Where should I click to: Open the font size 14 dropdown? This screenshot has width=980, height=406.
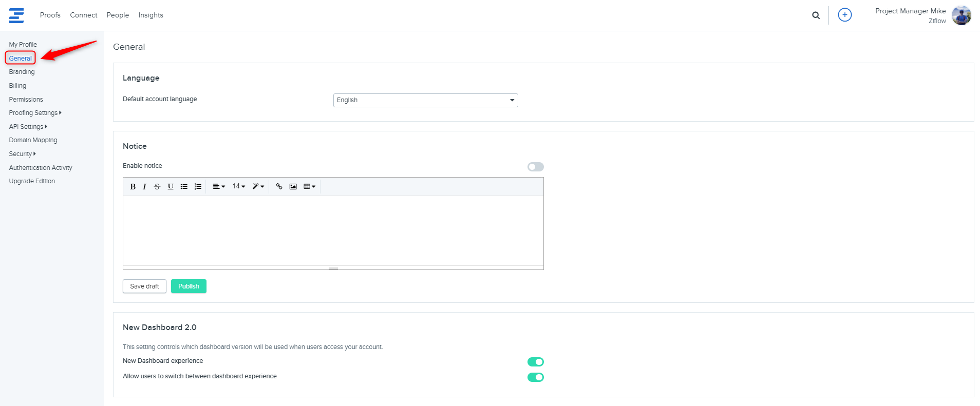tap(239, 186)
